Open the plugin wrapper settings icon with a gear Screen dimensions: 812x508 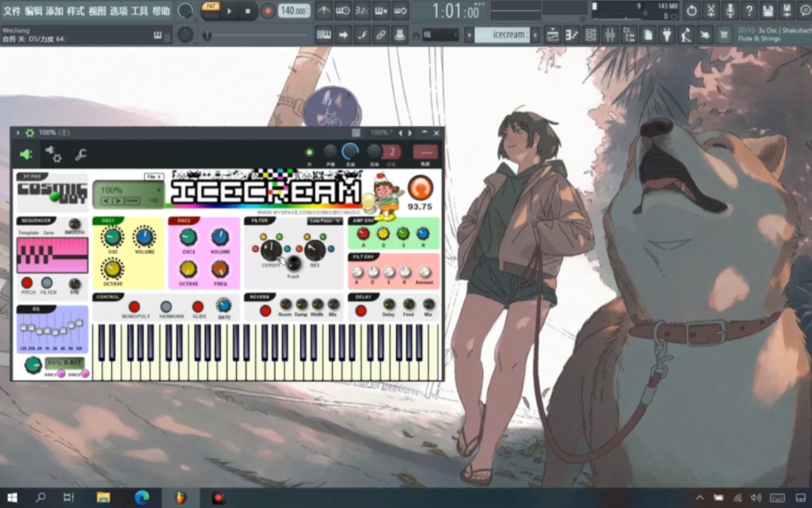point(53,154)
